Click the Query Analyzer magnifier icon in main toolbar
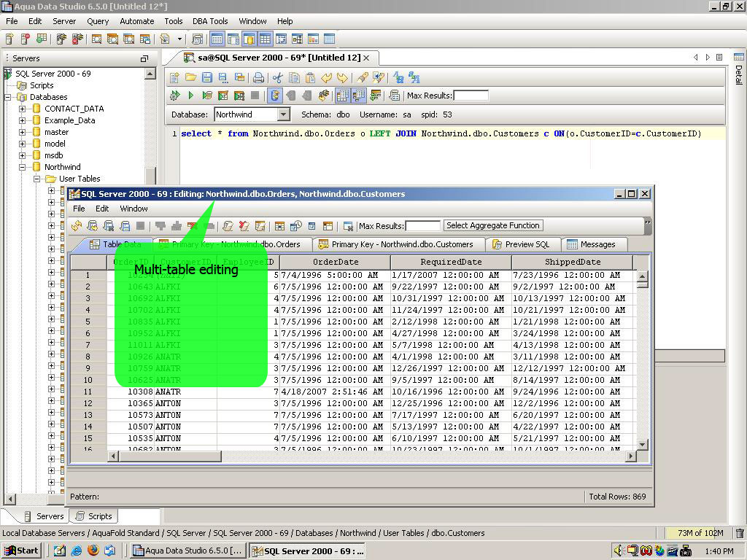This screenshot has height=560, width=747. pos(97,39)
